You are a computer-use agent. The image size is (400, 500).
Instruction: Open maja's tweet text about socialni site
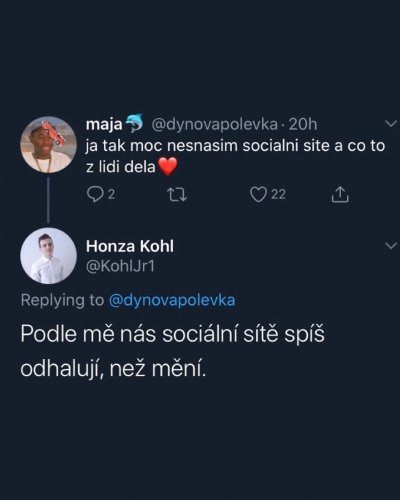click(x=235, y=156)
